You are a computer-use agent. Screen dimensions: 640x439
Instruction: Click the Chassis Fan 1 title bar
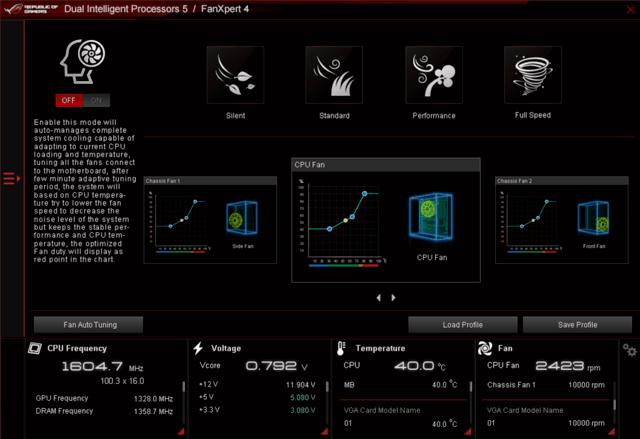(x=210, y=181)
